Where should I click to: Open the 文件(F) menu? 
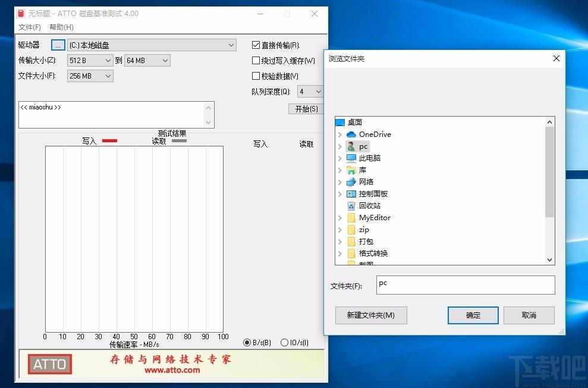(30, 27)
